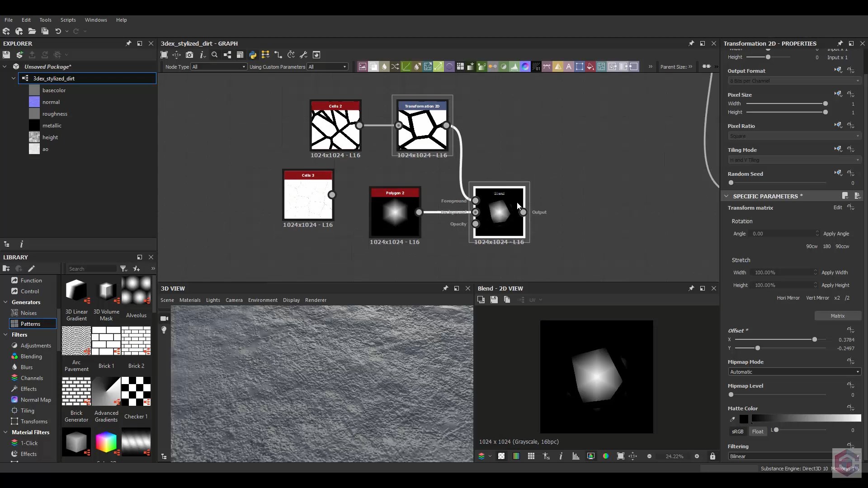Image resolution: width=868 pixels, height=488 pixels.
Task: Save the package from the Explorer toolbar
Action: tap(6, 55)
